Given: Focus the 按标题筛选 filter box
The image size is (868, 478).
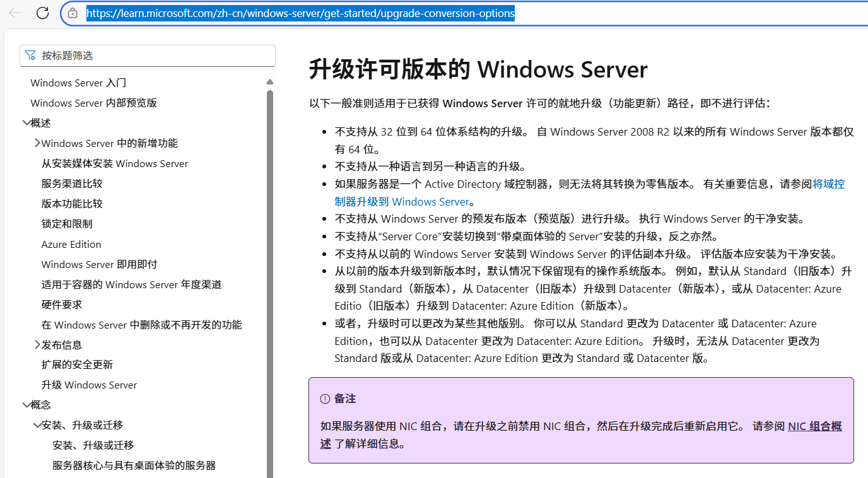Looking at the screenshot, I should (148, 55).
